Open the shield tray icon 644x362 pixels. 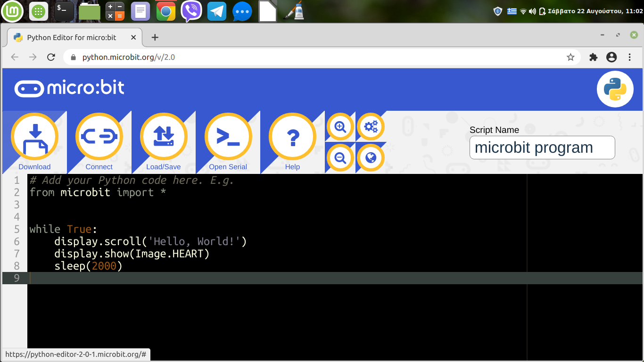[498, 11]
